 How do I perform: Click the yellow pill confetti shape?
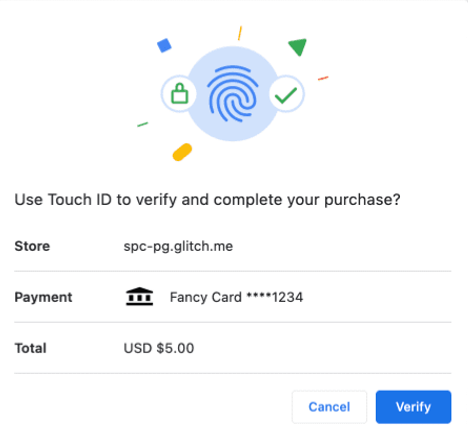[x=182, y=152]
